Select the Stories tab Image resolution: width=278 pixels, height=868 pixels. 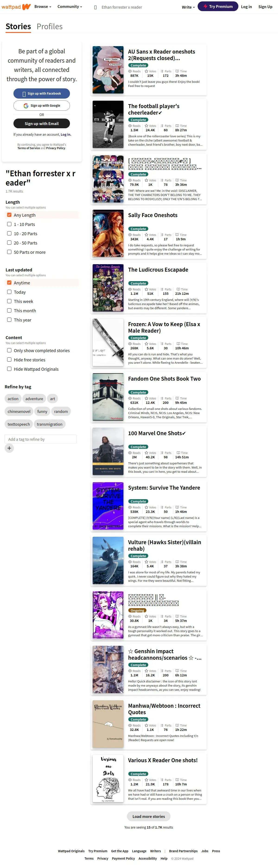point(18,27)
